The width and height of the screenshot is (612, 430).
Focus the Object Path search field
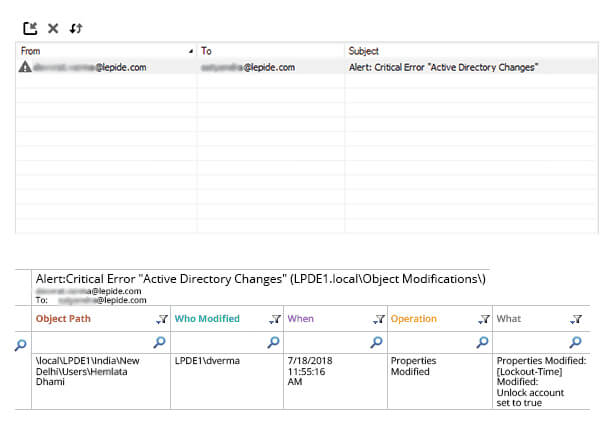[x=101, y=343]
